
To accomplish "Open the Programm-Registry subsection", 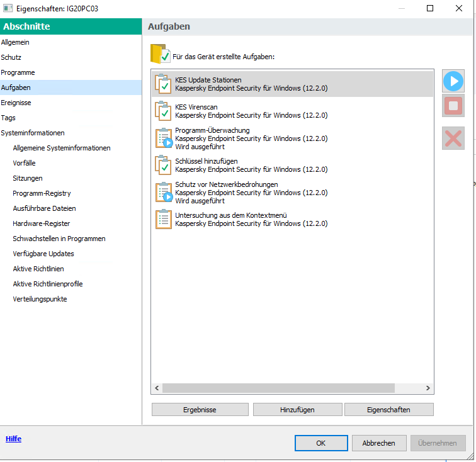I will point(42,193).
